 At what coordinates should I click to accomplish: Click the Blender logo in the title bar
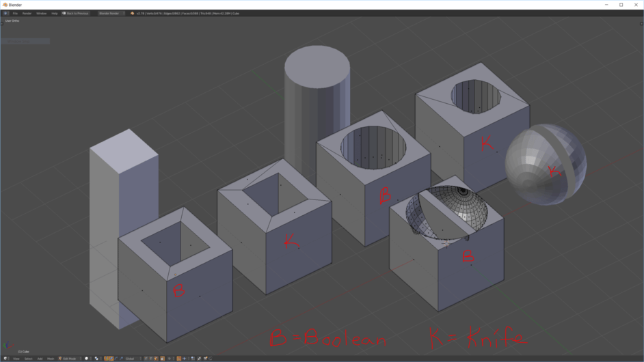5,5
